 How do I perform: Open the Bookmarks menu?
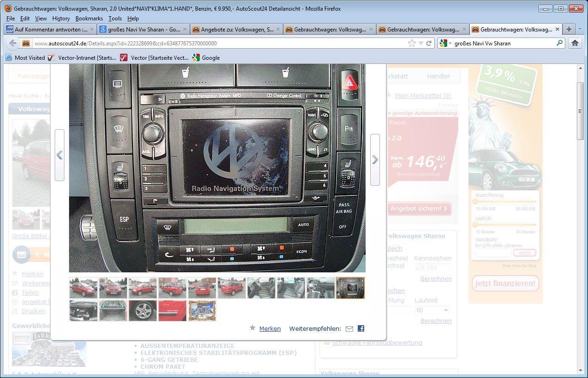coord(89,19)
